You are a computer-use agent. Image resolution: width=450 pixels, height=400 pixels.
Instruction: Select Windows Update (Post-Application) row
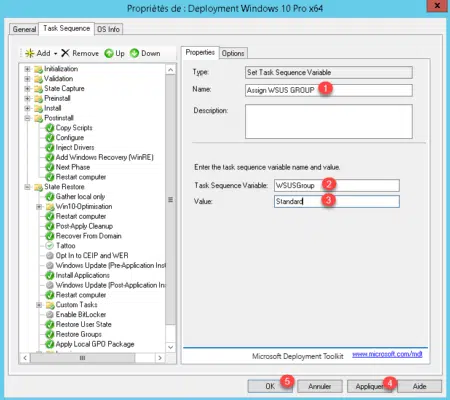click(x=110, y=285)
